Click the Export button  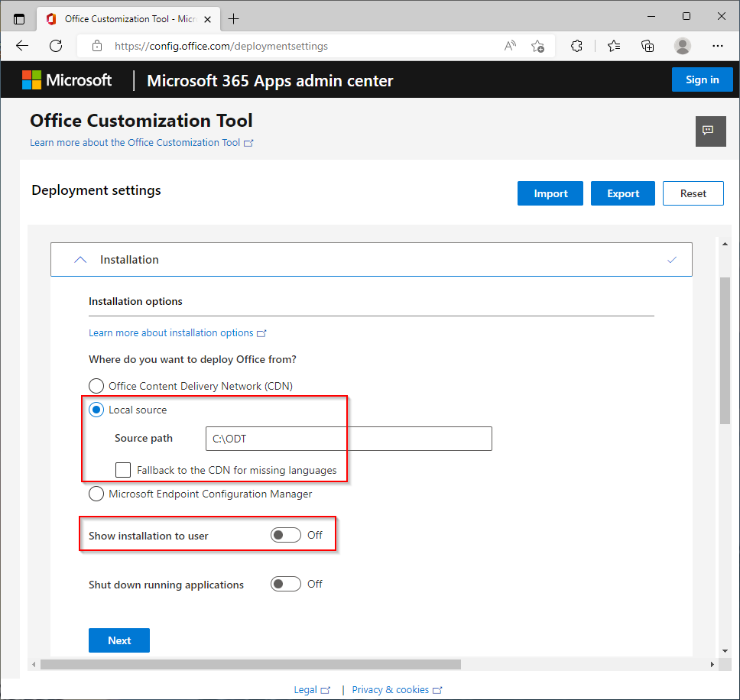click(x=622, y=193)
